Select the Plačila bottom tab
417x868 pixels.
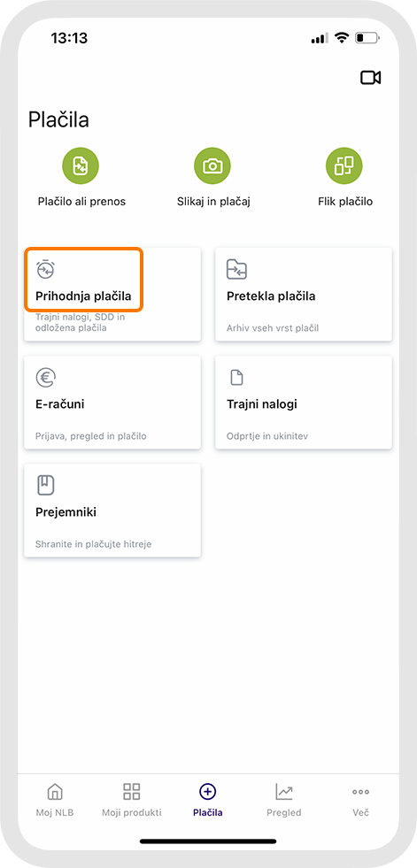point(208,800)
